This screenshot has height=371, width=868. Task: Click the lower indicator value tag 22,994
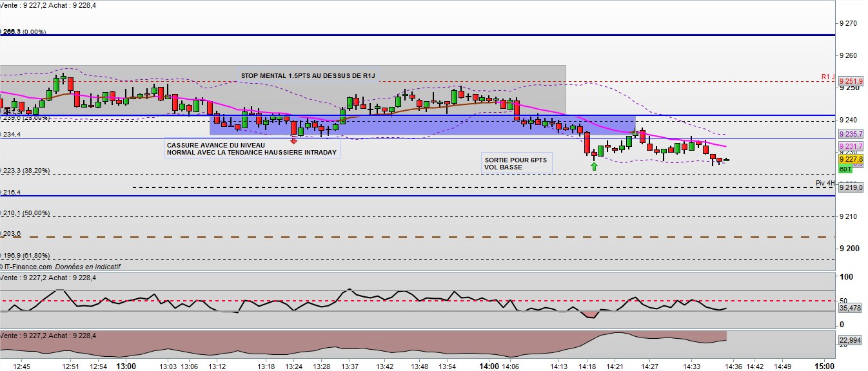pyautogui.click(x=851, y=340)
